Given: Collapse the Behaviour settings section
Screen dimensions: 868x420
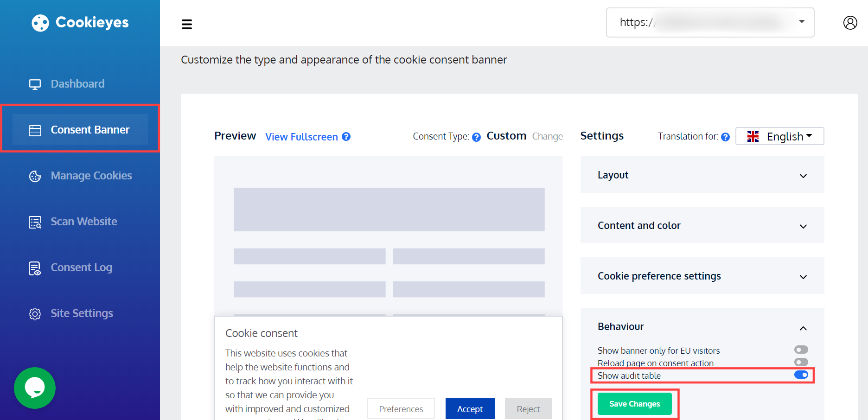Looking at the screenshot, I should tap(804, 328).
